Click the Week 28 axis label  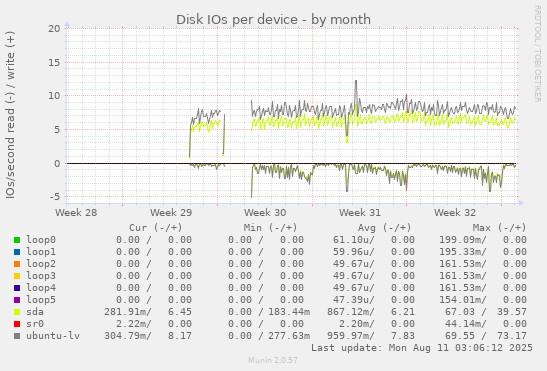pyautogui.click(x=76, y=213)
